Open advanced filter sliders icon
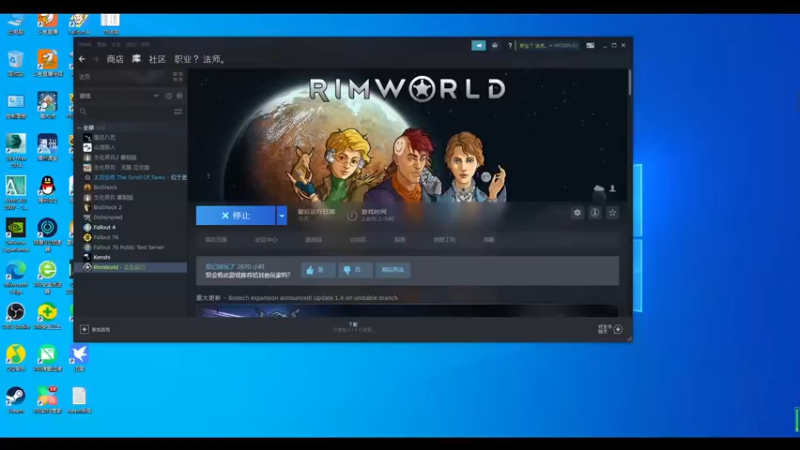This screenshot has width=800, height=450. 178,112
